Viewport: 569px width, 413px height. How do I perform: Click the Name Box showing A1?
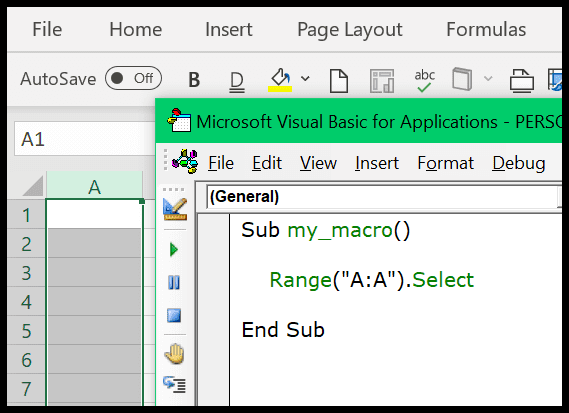tap(84, 139)
